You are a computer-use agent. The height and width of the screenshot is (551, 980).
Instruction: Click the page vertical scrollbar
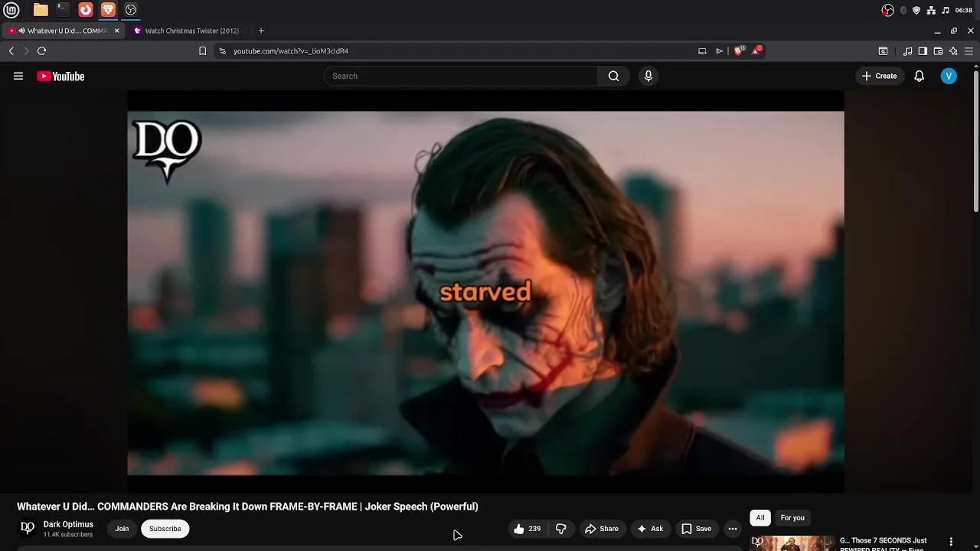pyautogui.click(x=975, y=142)
